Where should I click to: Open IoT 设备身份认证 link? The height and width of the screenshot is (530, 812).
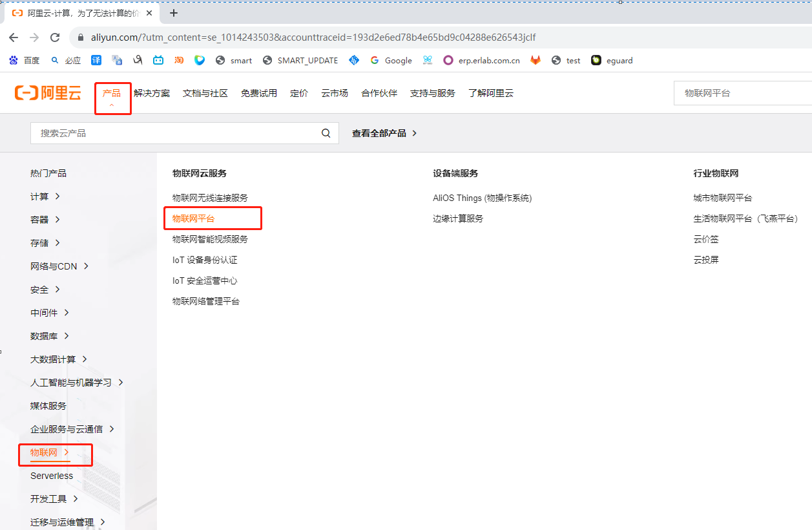(205, 260)
